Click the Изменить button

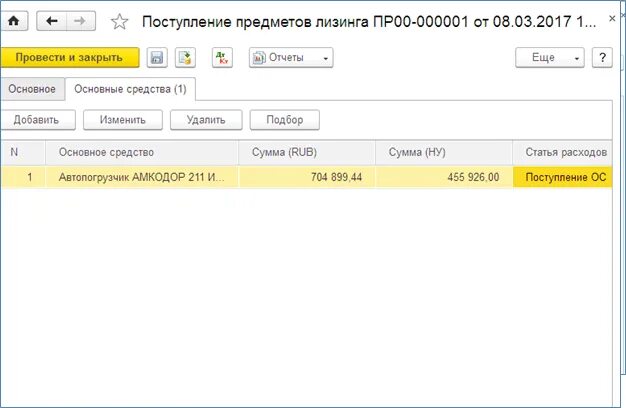point(123,120)
